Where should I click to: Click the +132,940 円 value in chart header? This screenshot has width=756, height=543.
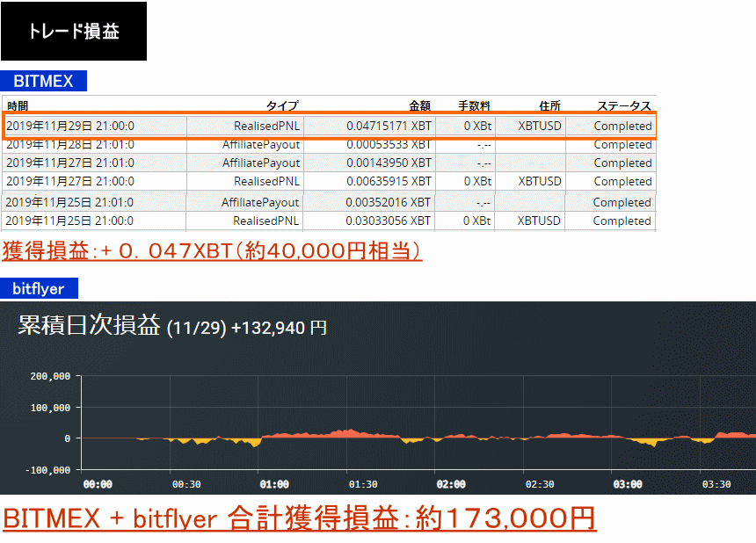(279, 328)
